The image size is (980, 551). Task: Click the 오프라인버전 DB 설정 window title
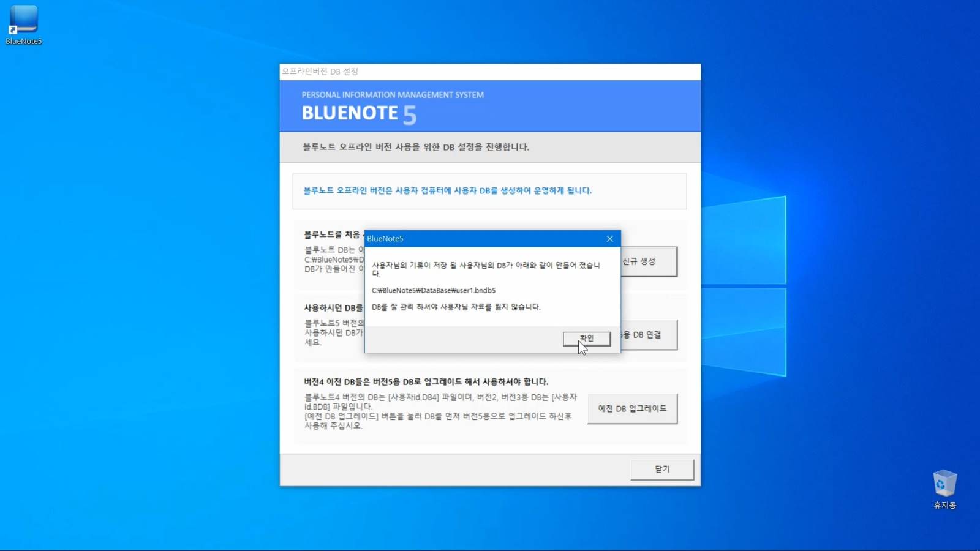[x=320, y=72]
